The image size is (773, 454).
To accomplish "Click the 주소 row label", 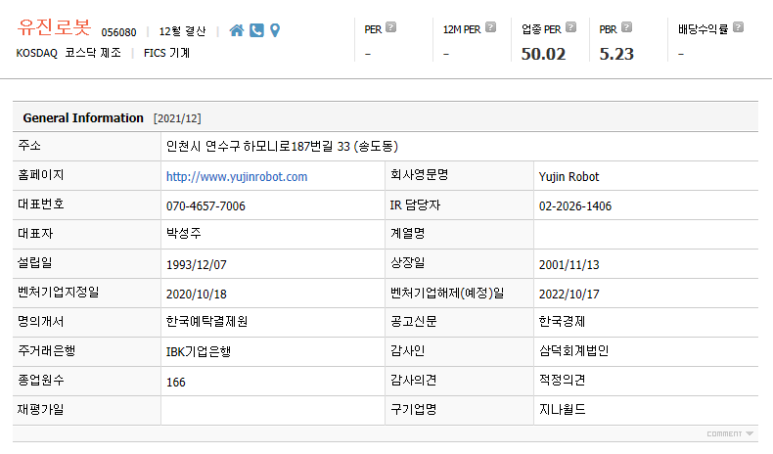I will tap(29, 145).
